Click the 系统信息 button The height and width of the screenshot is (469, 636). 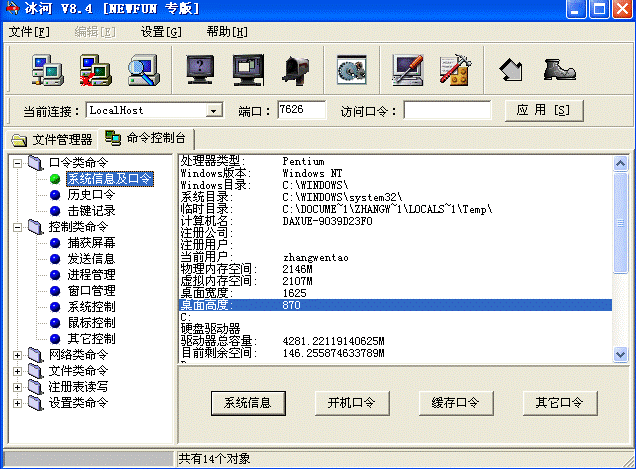point(248,403)
